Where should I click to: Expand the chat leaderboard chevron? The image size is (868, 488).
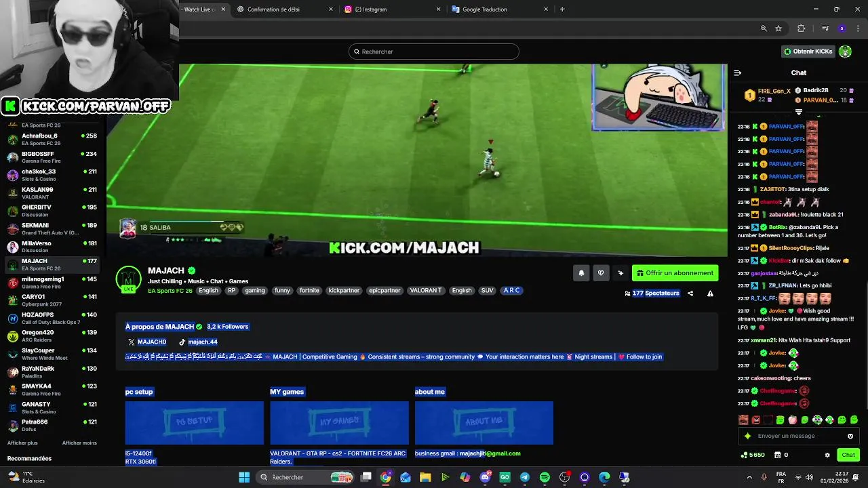point(799,113)
